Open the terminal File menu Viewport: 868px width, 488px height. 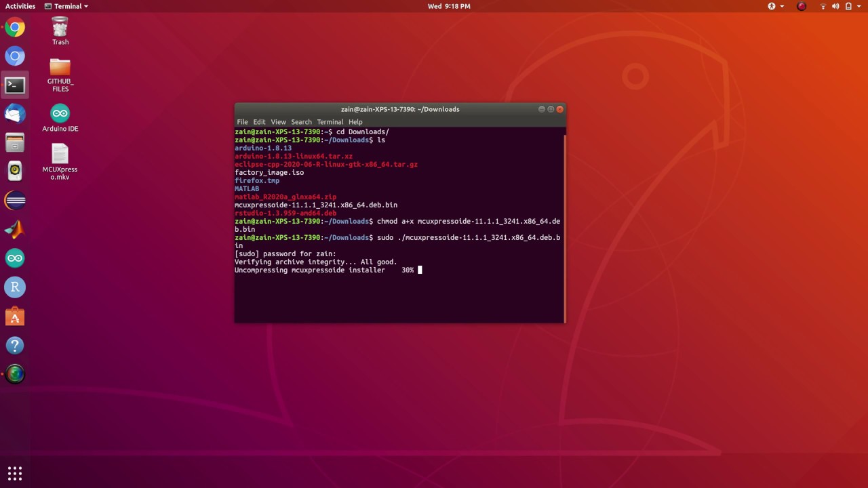click(242, 122)
